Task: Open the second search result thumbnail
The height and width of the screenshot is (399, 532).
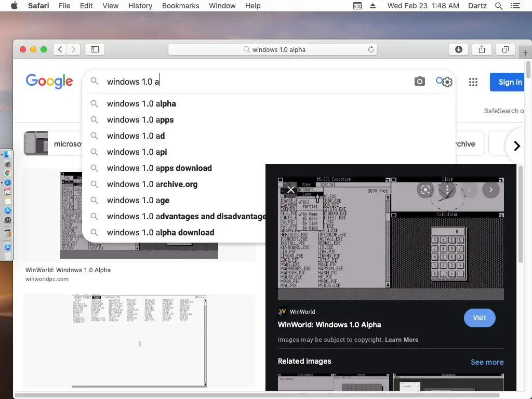Action: pyautogui.click(x=139, y=341)
